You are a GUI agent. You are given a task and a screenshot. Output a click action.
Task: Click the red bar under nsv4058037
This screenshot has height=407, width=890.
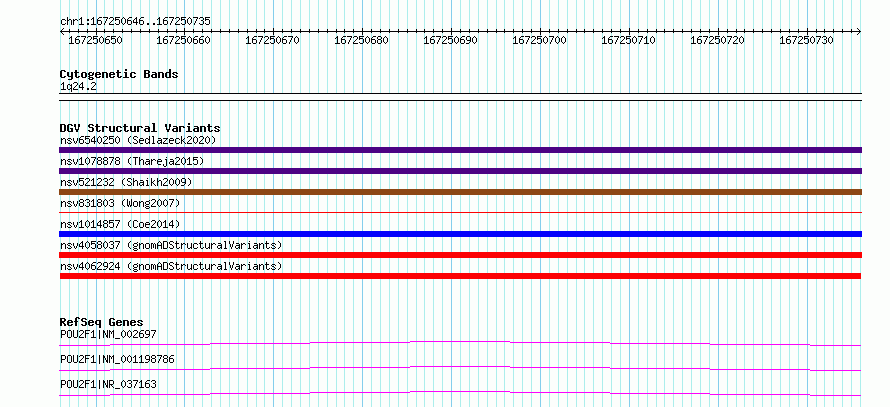(461, 255)
